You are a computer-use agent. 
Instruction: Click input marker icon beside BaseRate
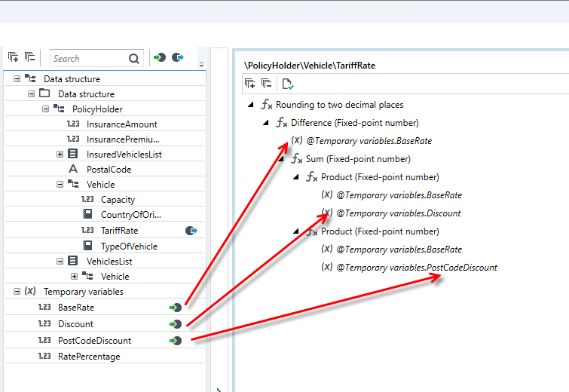click(176, 308)
